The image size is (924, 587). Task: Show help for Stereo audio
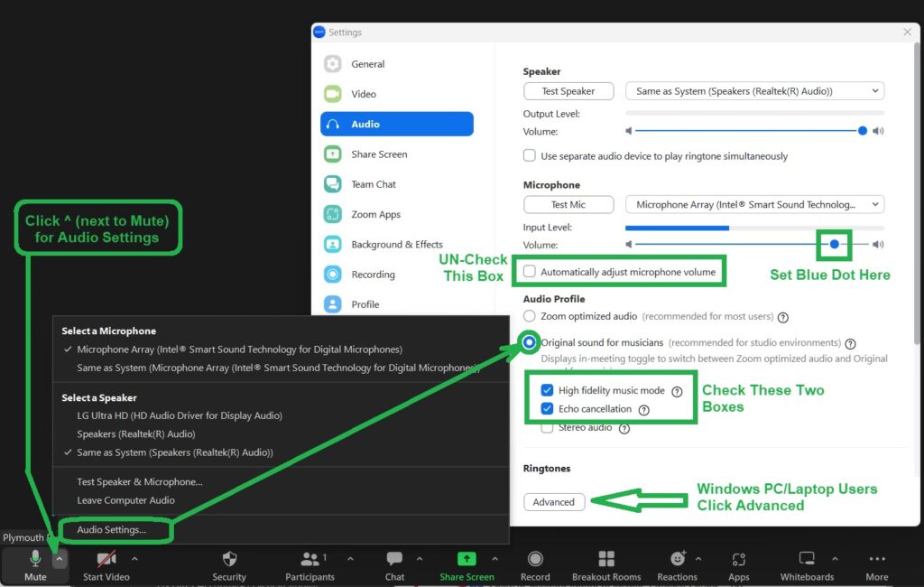pos(624,428)
